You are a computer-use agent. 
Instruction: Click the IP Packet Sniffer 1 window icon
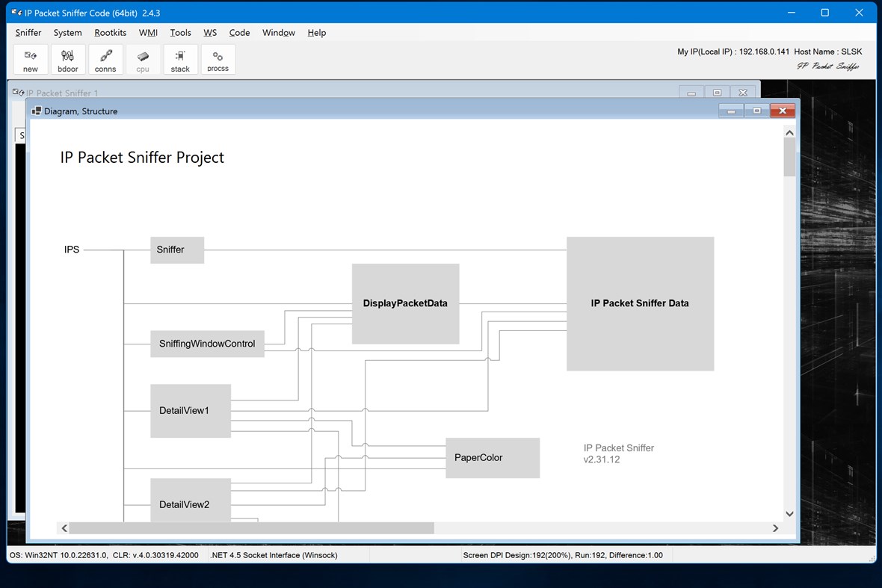click(x=18, y=92)
